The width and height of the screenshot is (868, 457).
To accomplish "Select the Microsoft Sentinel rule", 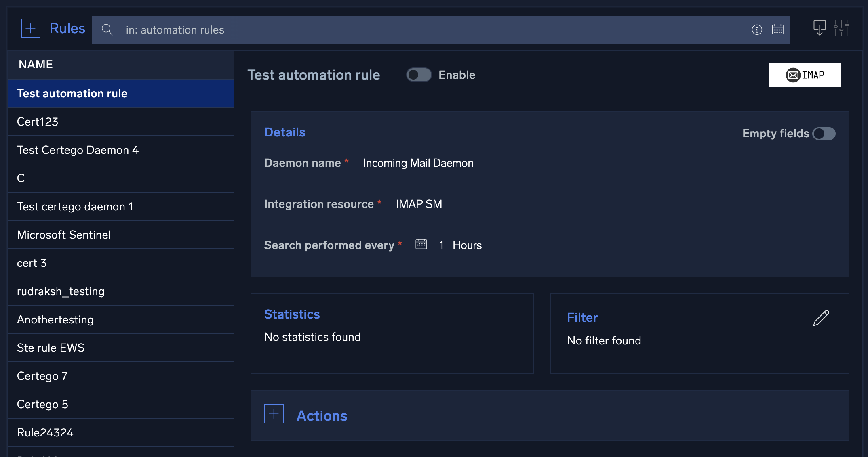I will (x=121, y=235).
